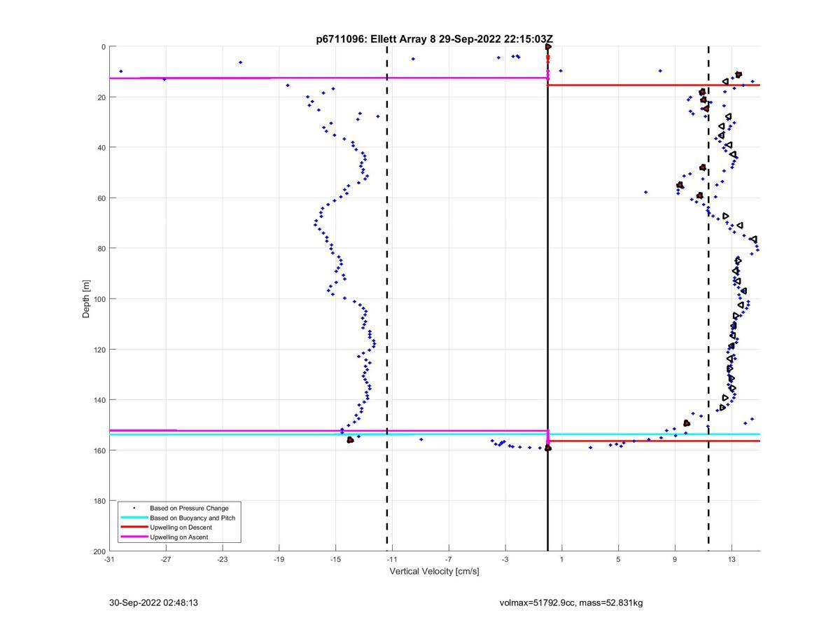Click the x-axis tick label 5

click(x=618, y=560)
